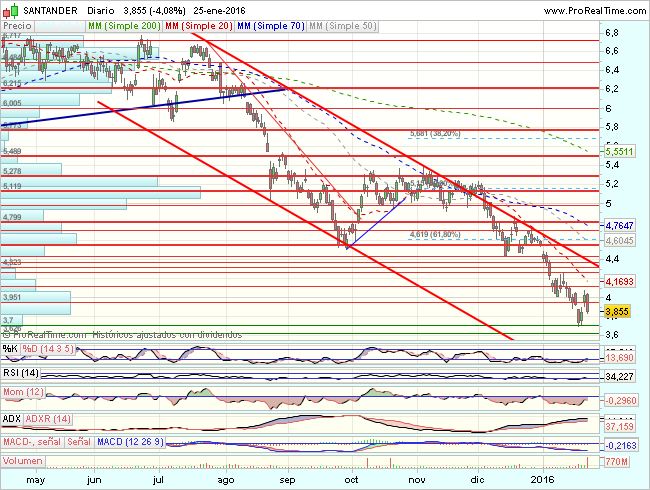This screenshot has width=650, height=490.
Task: Click the 770M volume value
Action: pyautogui.click(x=616, y=461)
